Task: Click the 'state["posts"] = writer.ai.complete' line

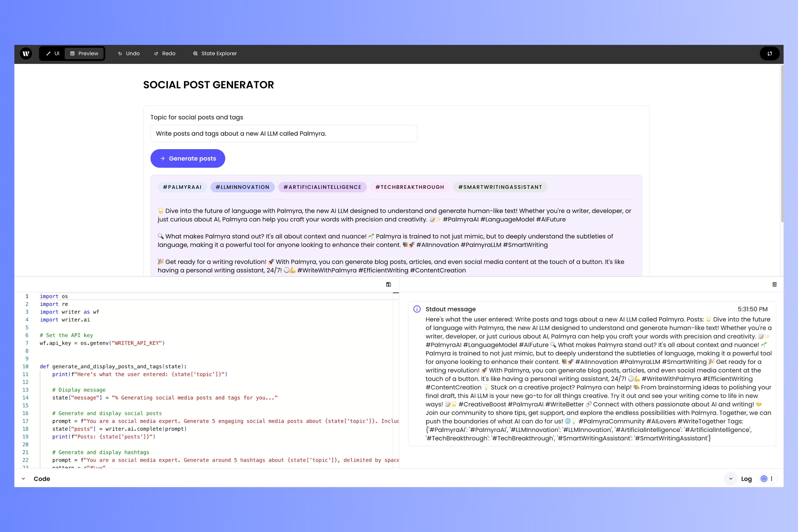Action: [119, 429]
